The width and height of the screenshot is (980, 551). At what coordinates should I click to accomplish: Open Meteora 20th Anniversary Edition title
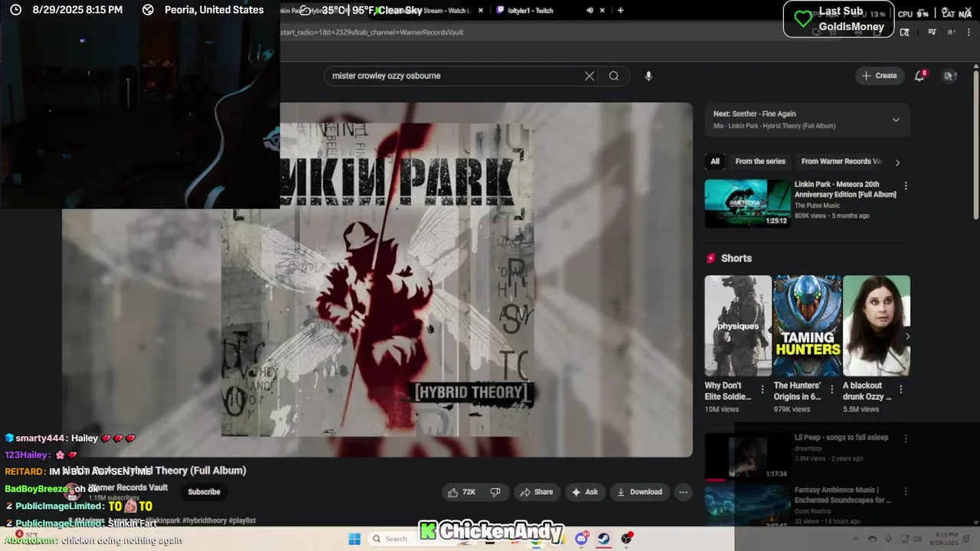[845, 189]
